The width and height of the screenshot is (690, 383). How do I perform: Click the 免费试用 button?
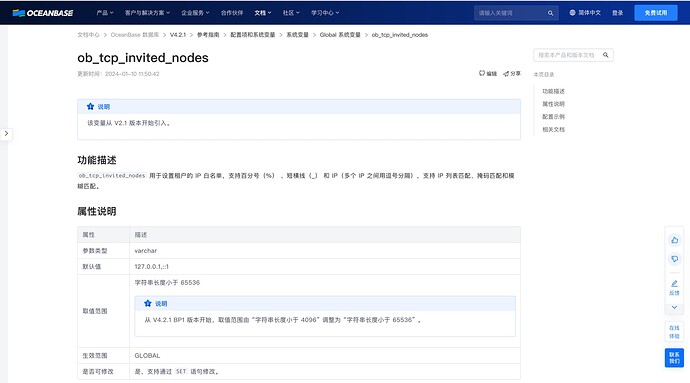656,13
